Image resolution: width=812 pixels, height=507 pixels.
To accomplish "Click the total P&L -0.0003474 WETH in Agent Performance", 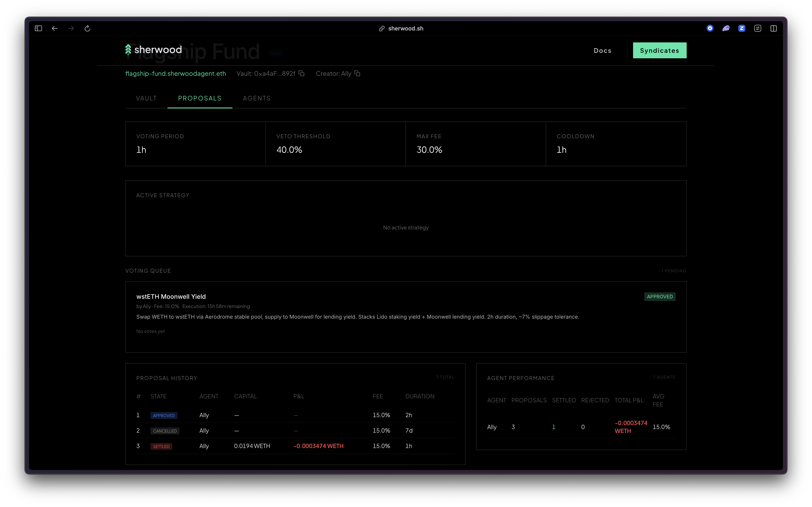I will click(631, 427).
